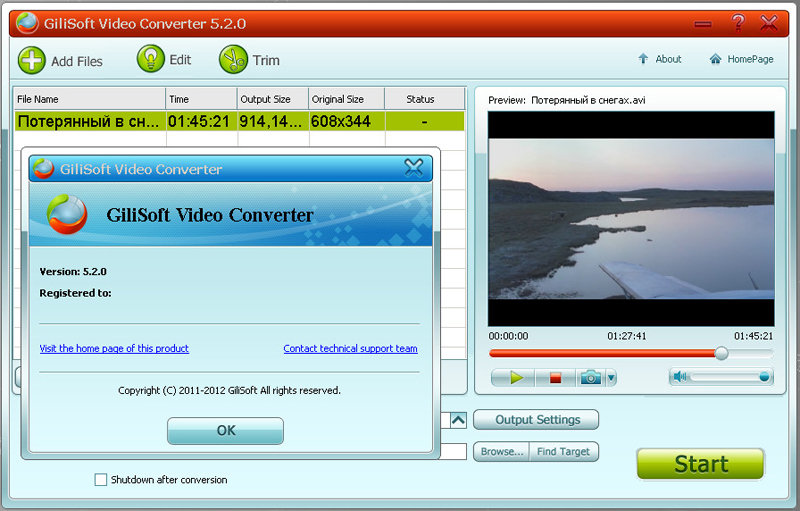Minimize the GiliSoft Video Converter window
Image resolution: width=800 pixels, height=511 pixels.
(703, 24)
